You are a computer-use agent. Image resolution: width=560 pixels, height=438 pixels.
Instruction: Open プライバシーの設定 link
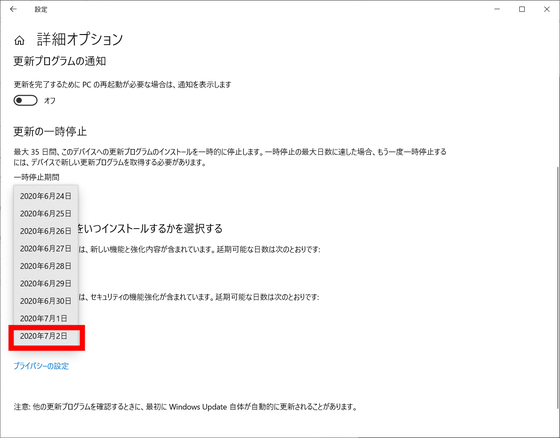(x=41, y=366)
